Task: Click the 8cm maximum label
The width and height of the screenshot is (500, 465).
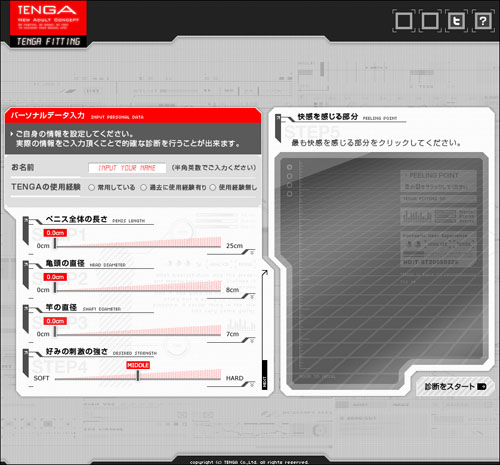Action: 232,290
